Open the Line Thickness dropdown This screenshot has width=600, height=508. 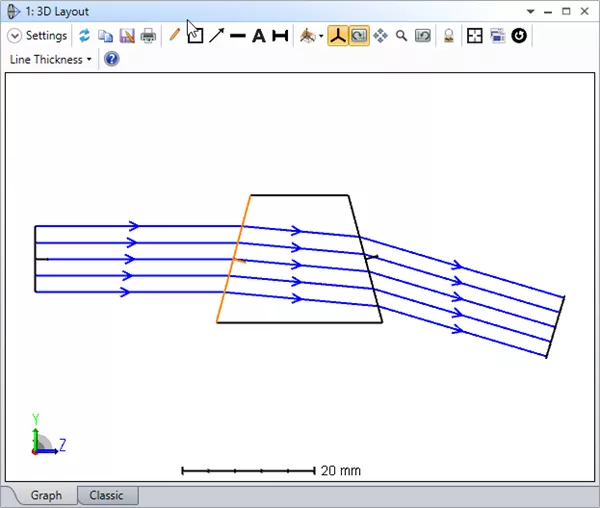(x=51, y=60)
